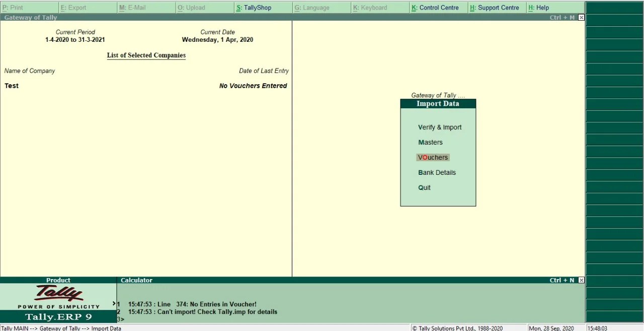Screen dimensions: 644x331
Task: Click the Tally.ERP 9 product label
Action: 58,317
